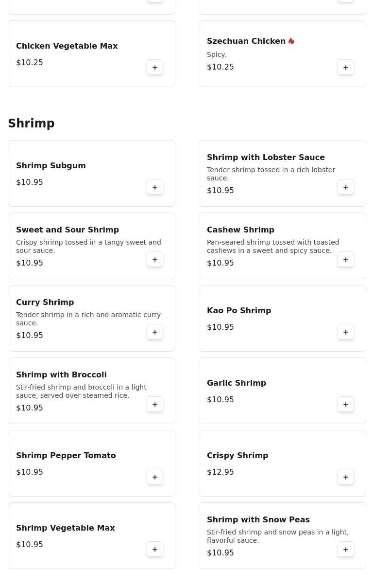Add Sweet and Sour Shrimp
This screenshot has width=374, height=588.
click(x=155, y=260)
